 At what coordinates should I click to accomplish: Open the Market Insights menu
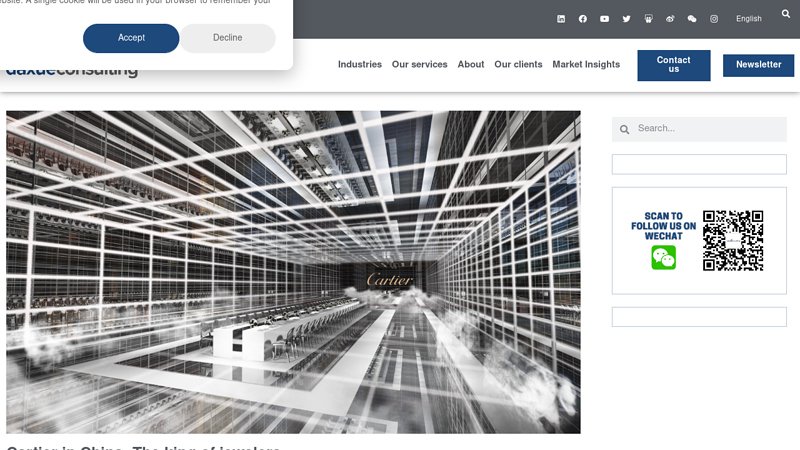586,64
